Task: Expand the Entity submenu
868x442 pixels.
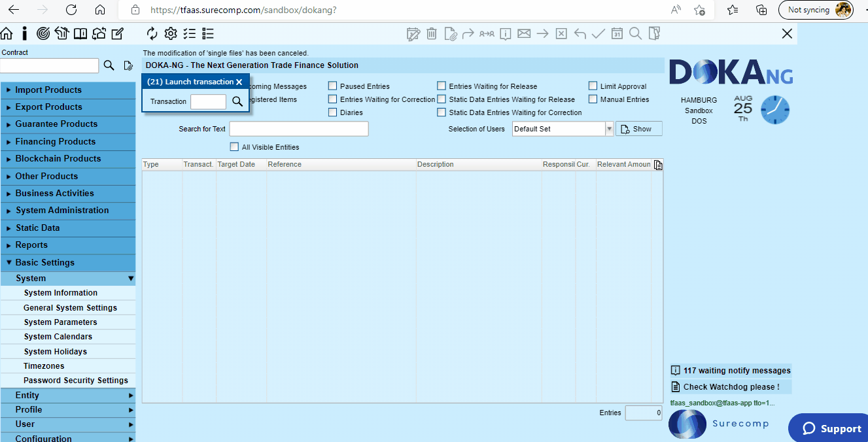Action: [68, 396]
